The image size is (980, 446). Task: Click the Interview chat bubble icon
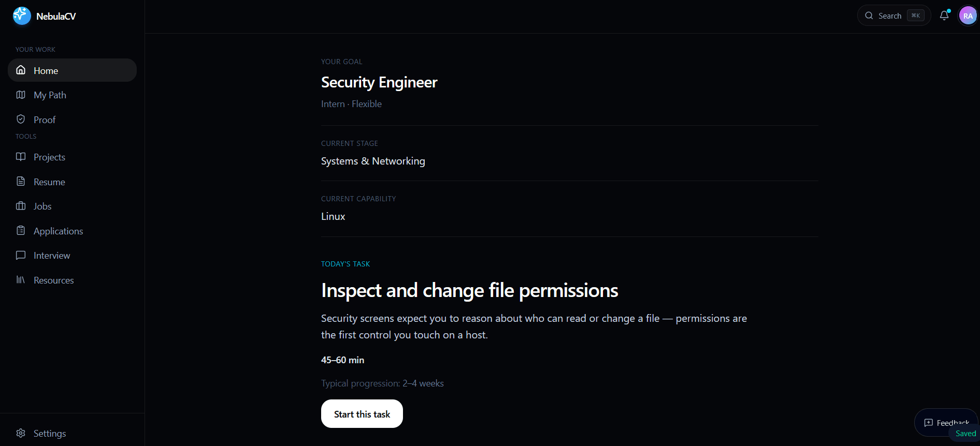(21, 255)
